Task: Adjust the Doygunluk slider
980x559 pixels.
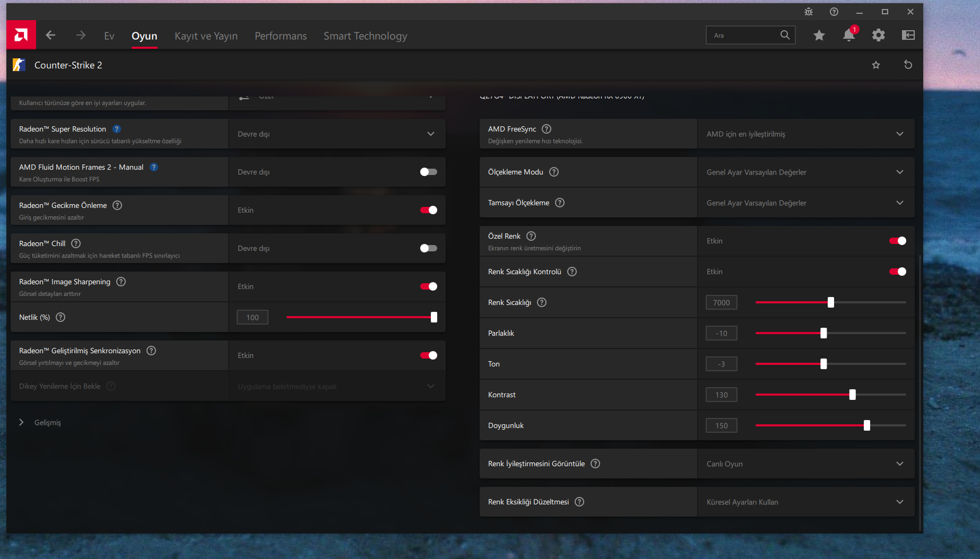Action: tap(830, 425)
